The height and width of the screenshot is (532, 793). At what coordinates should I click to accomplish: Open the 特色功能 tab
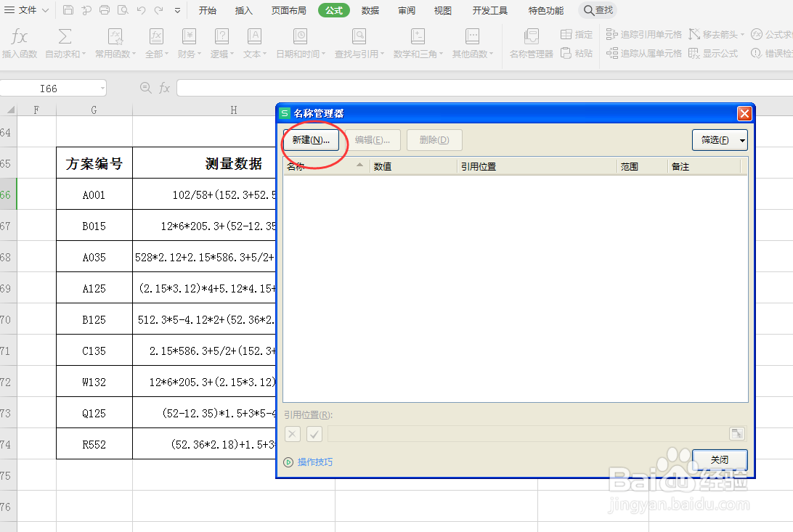tap(545, 10)
